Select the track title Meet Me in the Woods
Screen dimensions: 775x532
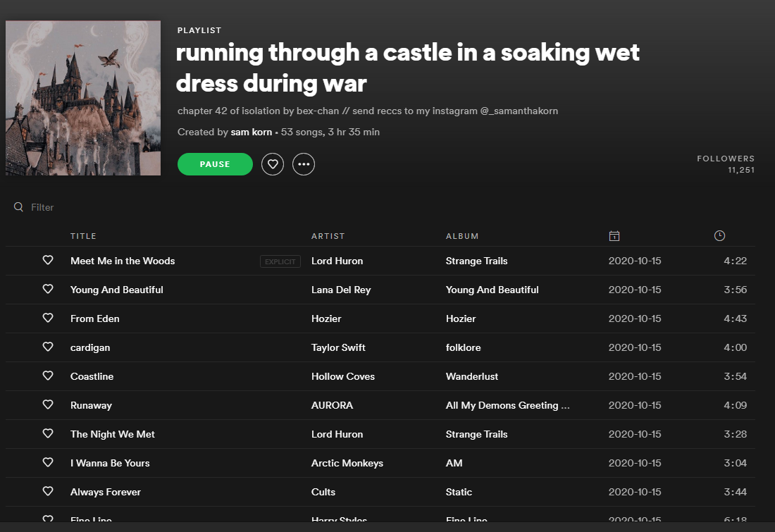[x=123, y=261]
